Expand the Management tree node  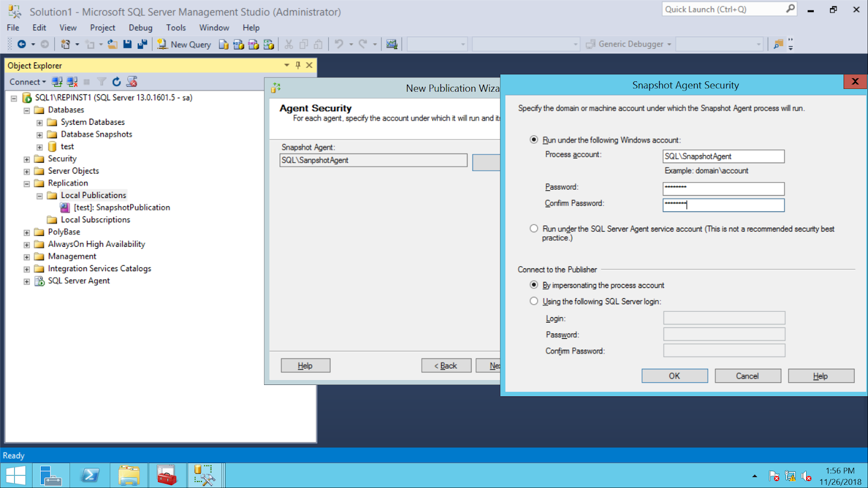(x=27, y=256)
